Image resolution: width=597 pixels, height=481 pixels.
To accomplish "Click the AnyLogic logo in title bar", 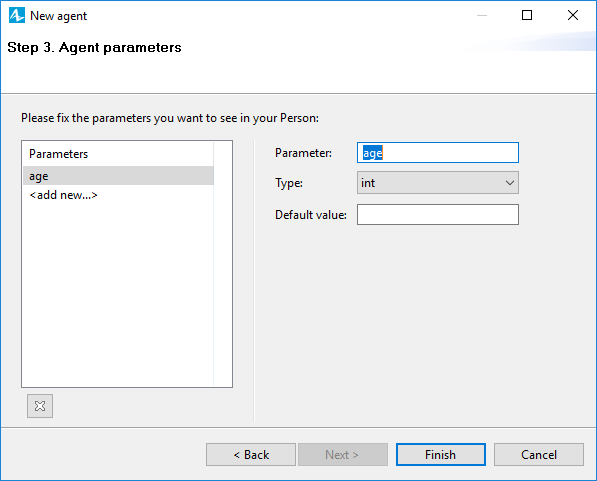I will click(x=17, y=16).
